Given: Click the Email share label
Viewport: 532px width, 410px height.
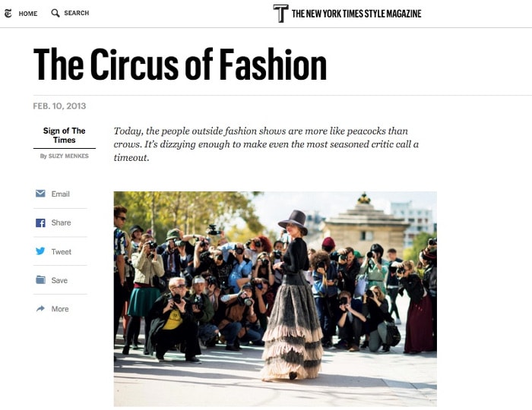Looking at the screenshot, I should click(x=61, y=194).
